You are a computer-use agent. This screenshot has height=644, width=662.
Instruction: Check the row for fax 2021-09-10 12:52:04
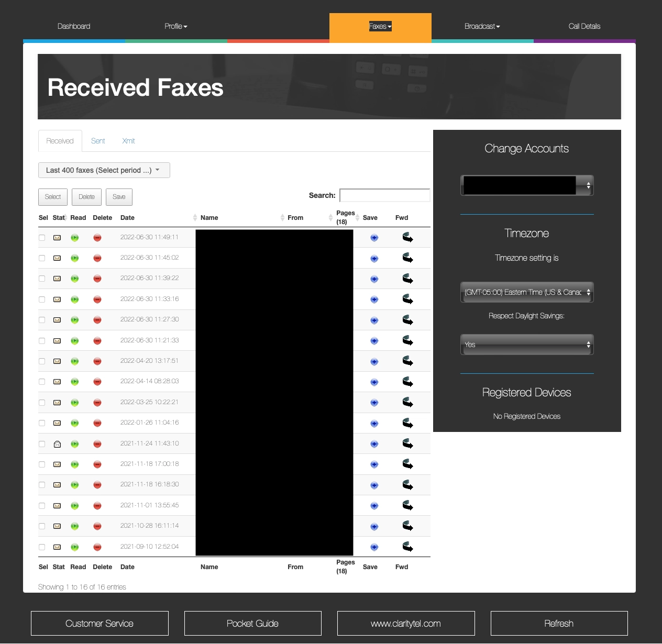pos(42,547)
